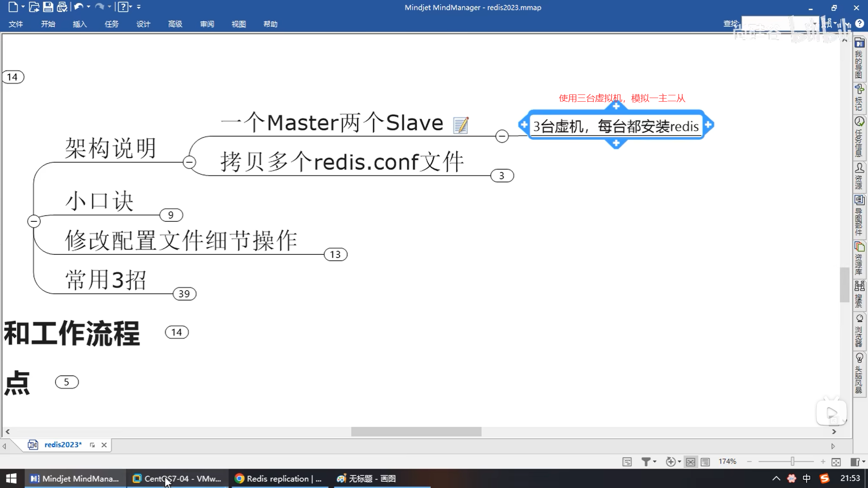Viewport: 868px width, 488px height.
Task: Open the 插入 ribbon tab
Action: click(80, 24)
